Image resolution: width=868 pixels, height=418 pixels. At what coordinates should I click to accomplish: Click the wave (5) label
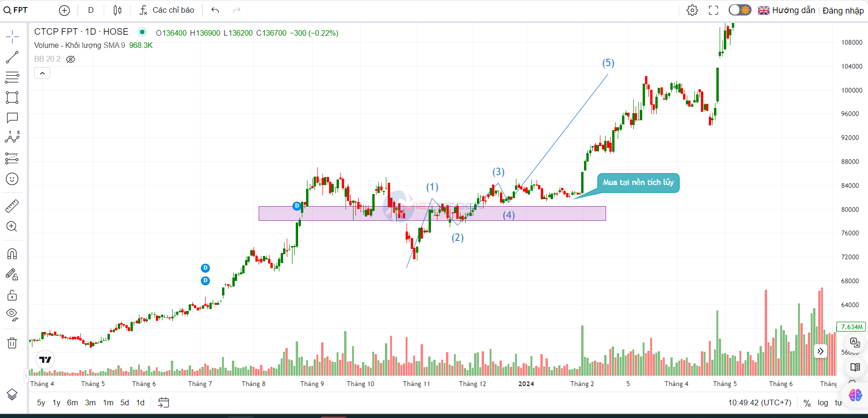click(x=608, y=63)
